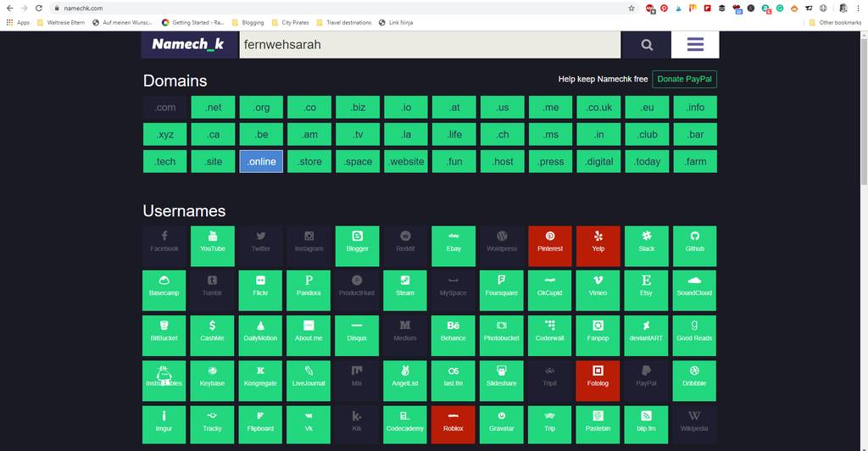Image resolution: width=868 pixels, height=451 pixels.
Task: Select the .farm domain button
Action: coord(695,162)
